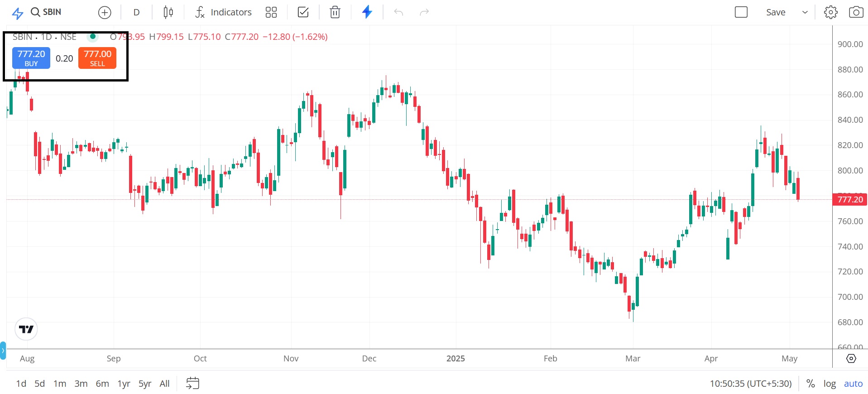Click the 2025 label on time axis
The image size is (868, 394).
(x=456, y=358)
